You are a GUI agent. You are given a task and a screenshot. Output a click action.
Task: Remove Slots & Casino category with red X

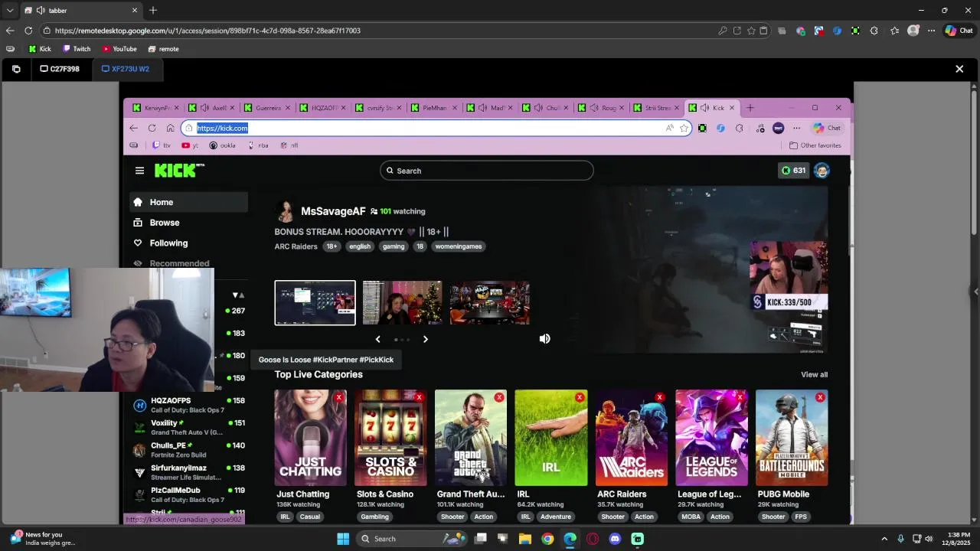419,397
